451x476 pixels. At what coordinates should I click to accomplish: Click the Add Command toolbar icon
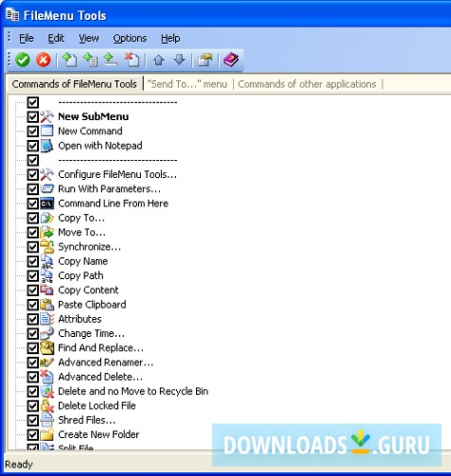(x=69, y=60)
